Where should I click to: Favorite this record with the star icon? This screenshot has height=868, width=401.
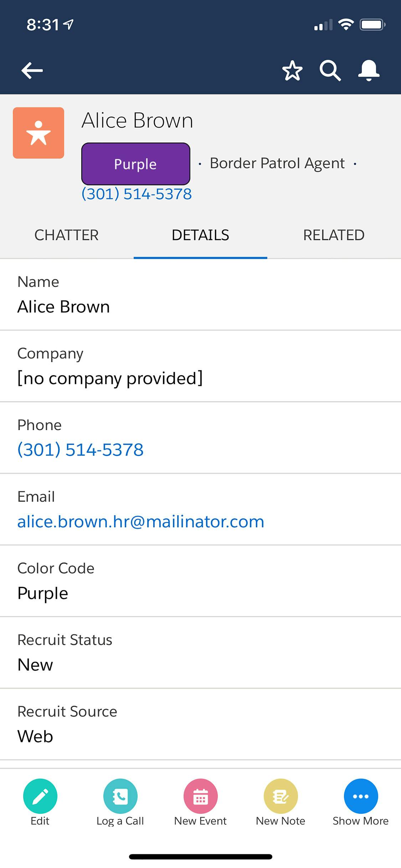(x=292, y=70)
